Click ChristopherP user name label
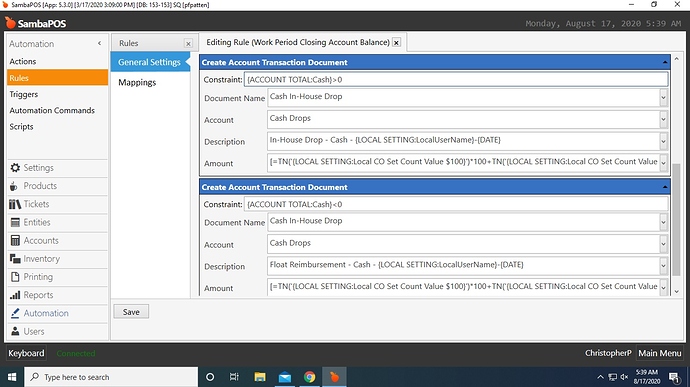Screen dimensions: 690x387 click(x=608, y=353)
